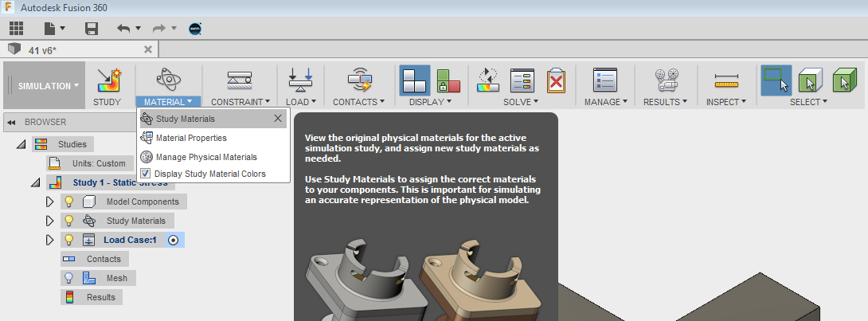Open the RESULTS dropdown label
The image size is (868, 321).
pos(665,102)
